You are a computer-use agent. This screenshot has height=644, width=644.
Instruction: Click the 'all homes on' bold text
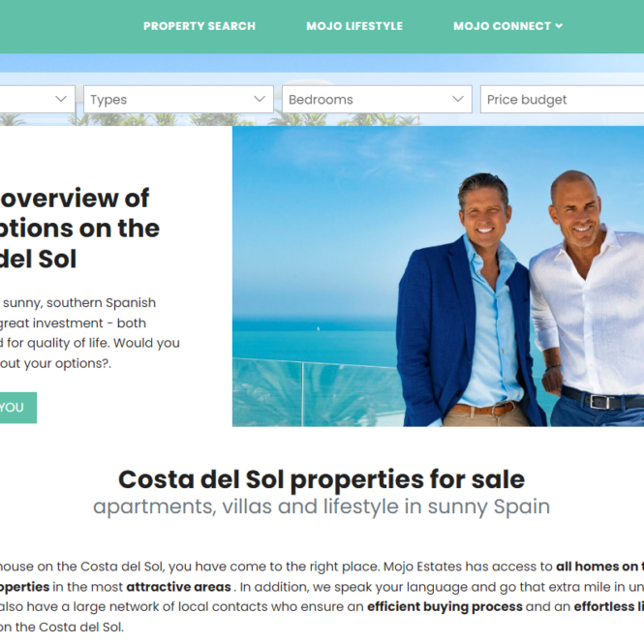(x=597, y=567)
